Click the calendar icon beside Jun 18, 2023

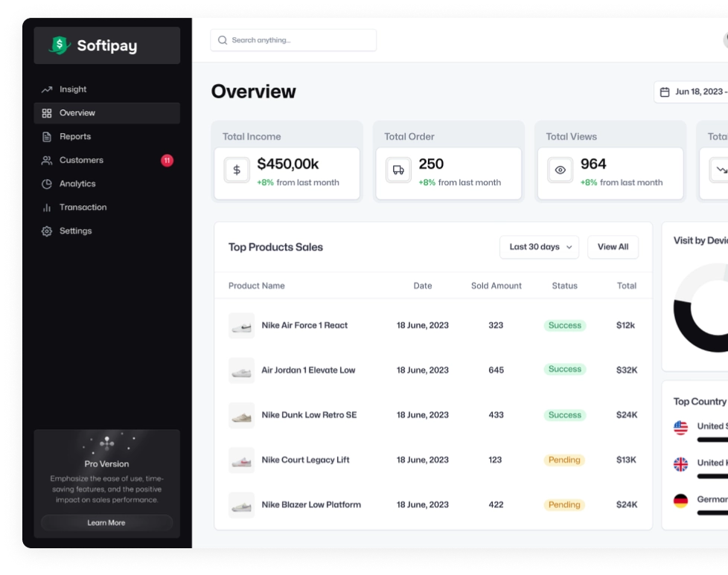coord(665,92)
